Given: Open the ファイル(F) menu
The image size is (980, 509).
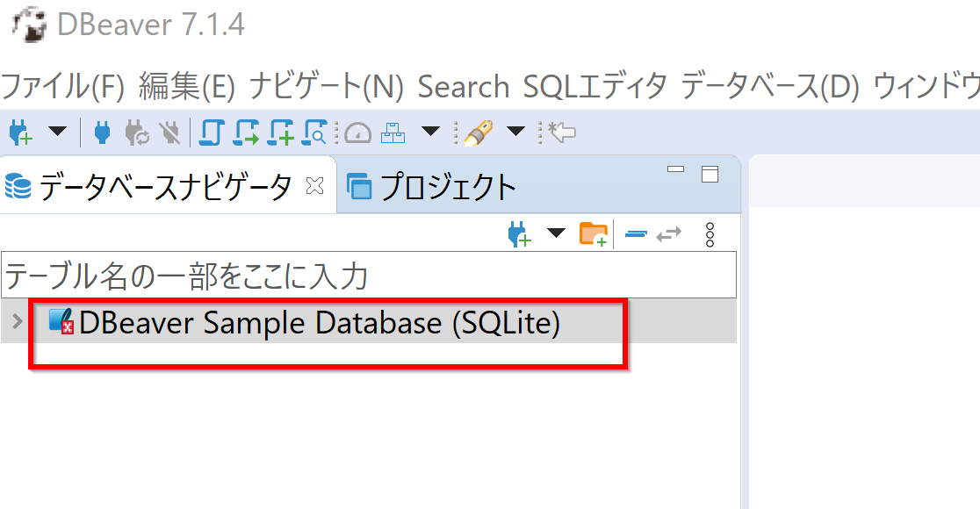Looking at the screenshot, I should (63, 86).
